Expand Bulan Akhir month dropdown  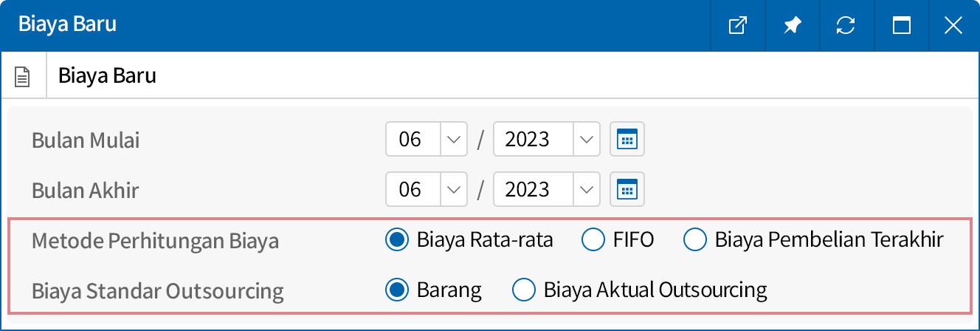454,190
